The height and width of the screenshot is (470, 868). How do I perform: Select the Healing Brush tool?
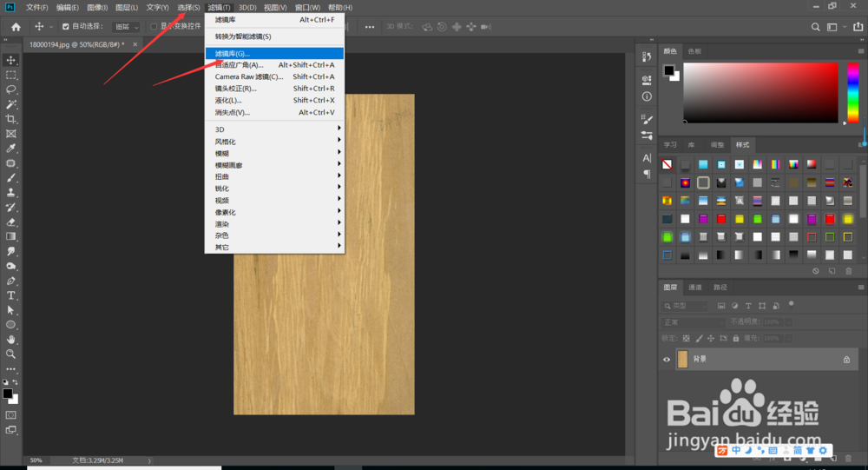click(x=10, y=163)
